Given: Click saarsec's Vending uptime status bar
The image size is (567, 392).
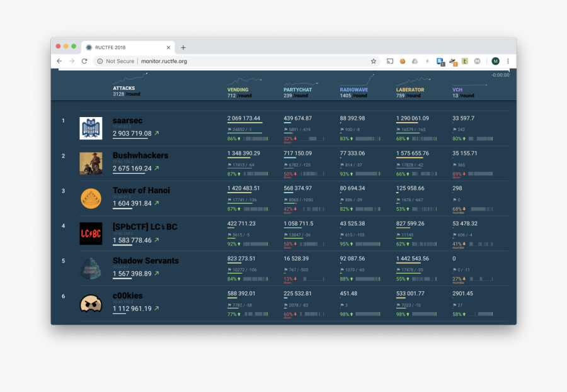Looking at the screenshot, I should tap(254, 138).
